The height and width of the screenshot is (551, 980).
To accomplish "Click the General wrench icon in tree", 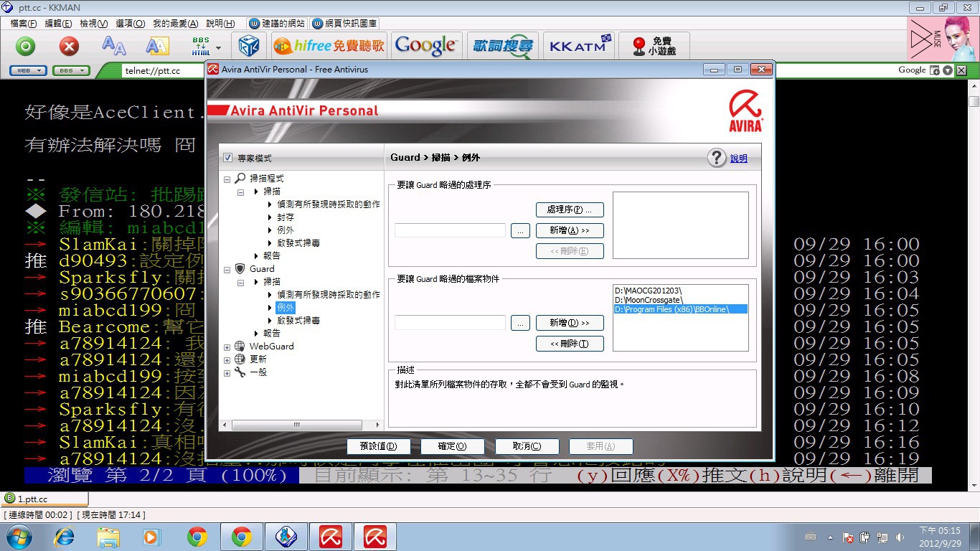I will (x=240, y=372).
